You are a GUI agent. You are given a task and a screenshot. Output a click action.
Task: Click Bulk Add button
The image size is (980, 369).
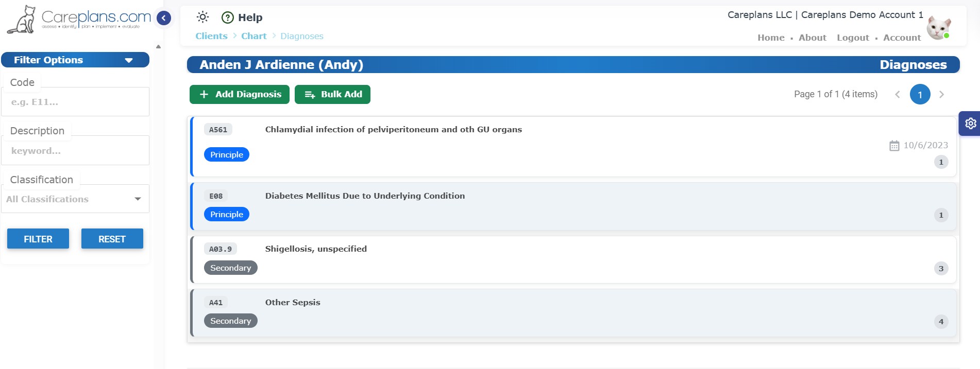tap(332, 94)
